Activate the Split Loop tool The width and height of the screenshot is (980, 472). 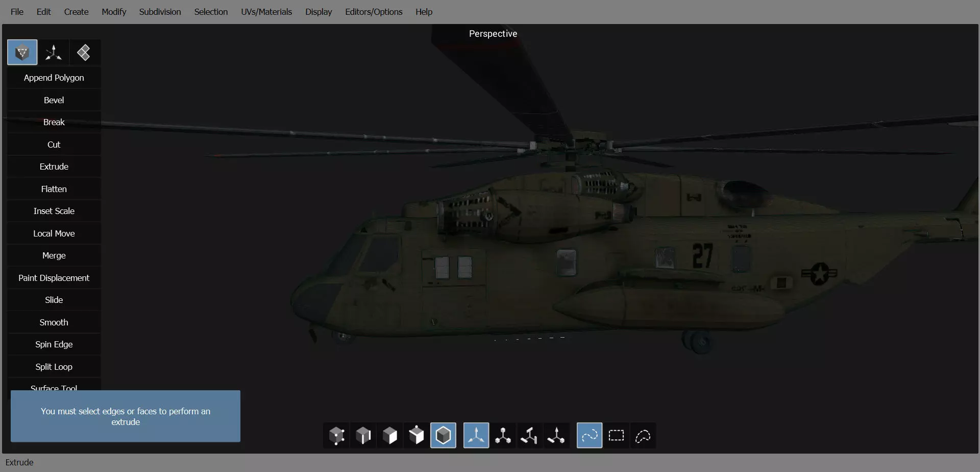54,367
